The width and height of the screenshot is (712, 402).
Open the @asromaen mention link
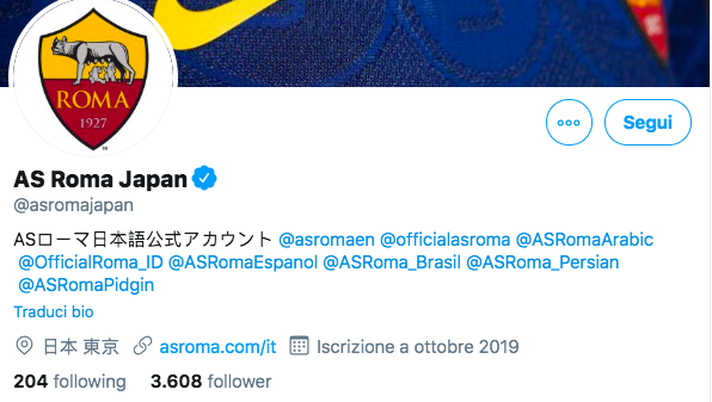click(x=326, y=239)
